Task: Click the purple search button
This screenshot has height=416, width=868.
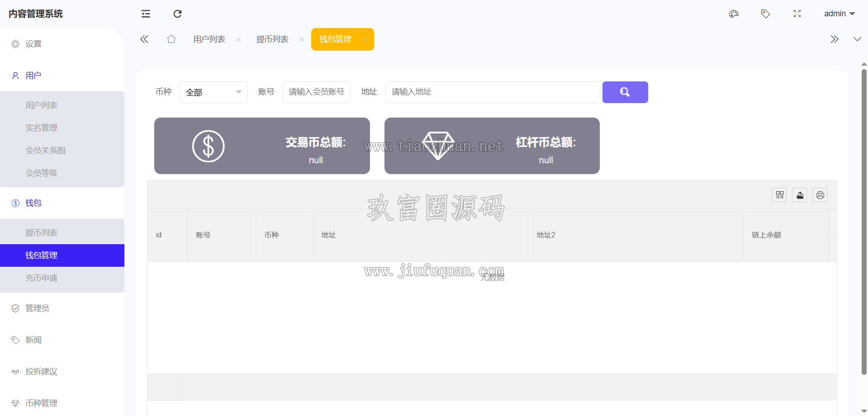Action: click(625, 92)
